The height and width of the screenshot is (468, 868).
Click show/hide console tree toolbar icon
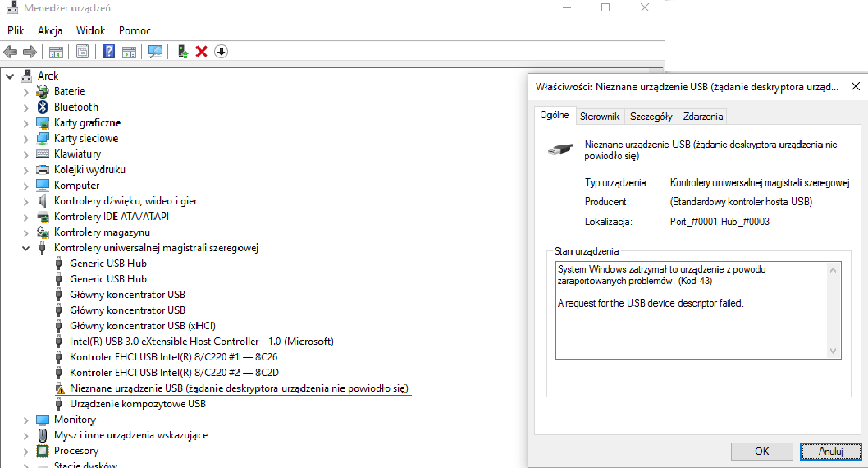click(56, 52)
